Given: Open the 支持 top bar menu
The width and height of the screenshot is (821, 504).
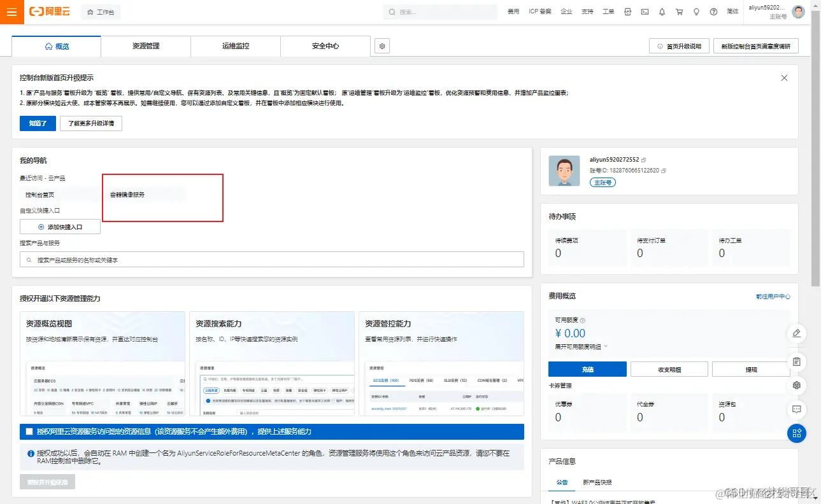Looking at the screenshot, I should tap(587, 12).
